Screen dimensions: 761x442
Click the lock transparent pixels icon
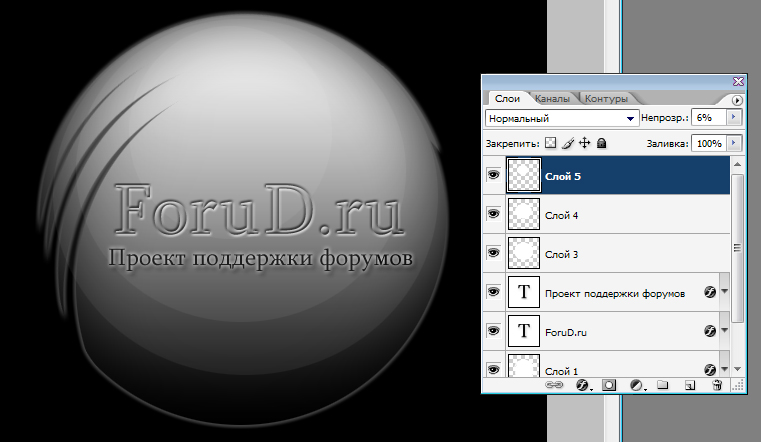point(550,144)
